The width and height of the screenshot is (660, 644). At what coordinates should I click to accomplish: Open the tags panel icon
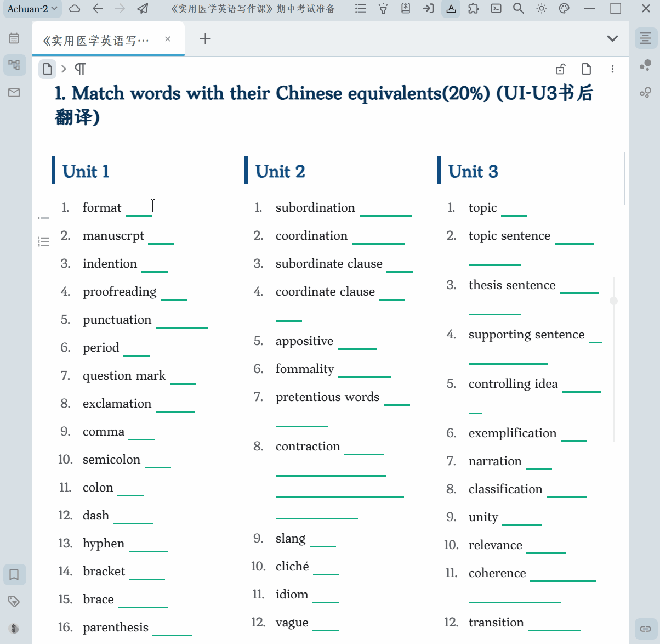pos(14,601)
